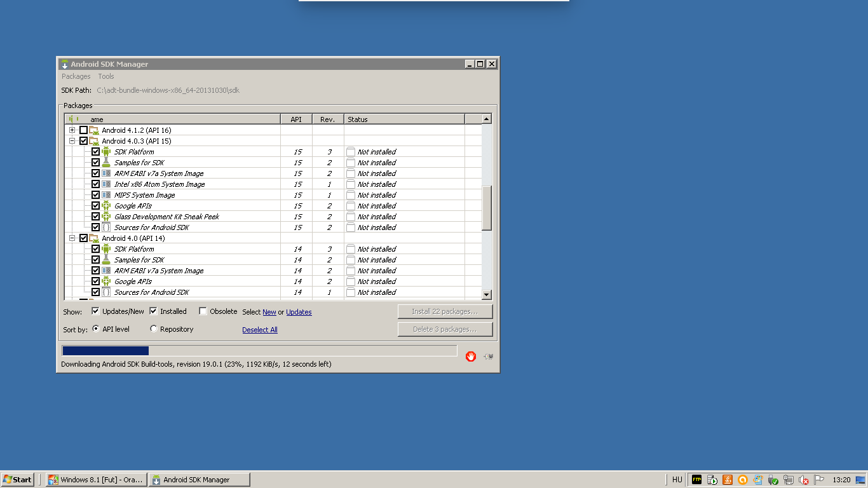Collapse the Android 4.0 (API 14) group

(x=72, y=238)
